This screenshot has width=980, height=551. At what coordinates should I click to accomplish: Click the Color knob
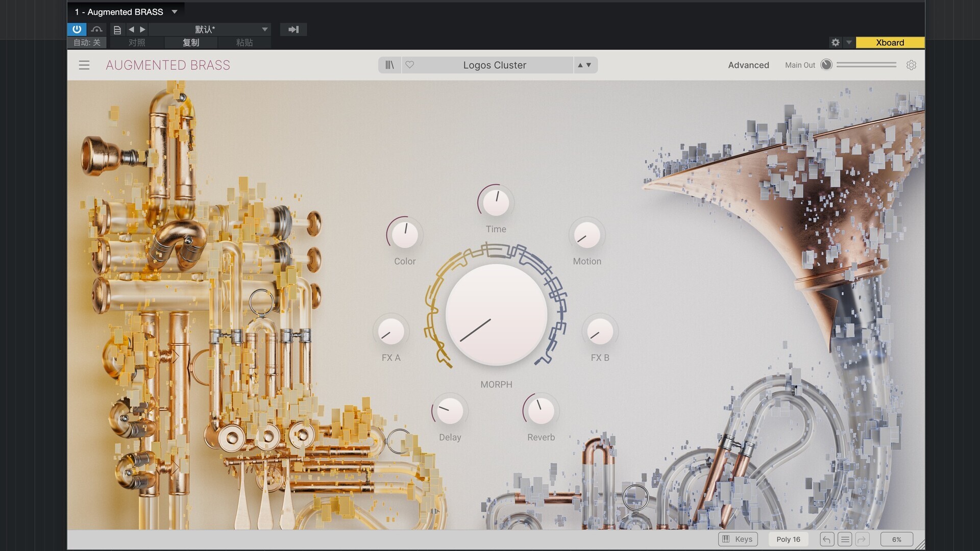point(405,235)
